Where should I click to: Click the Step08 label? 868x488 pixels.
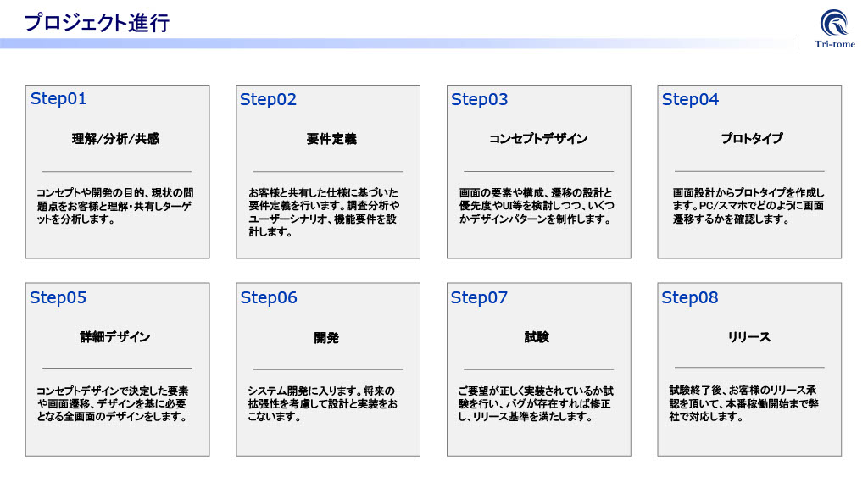[x=689, y=297]
